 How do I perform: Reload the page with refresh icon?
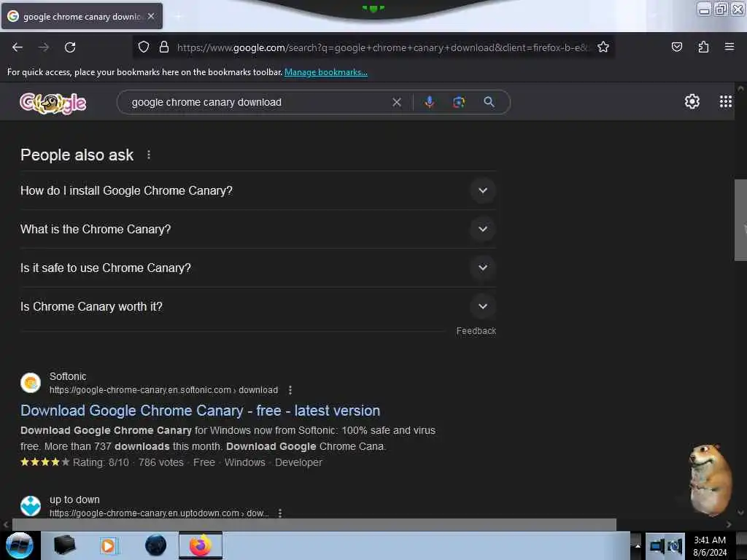(x=70, y=47)
